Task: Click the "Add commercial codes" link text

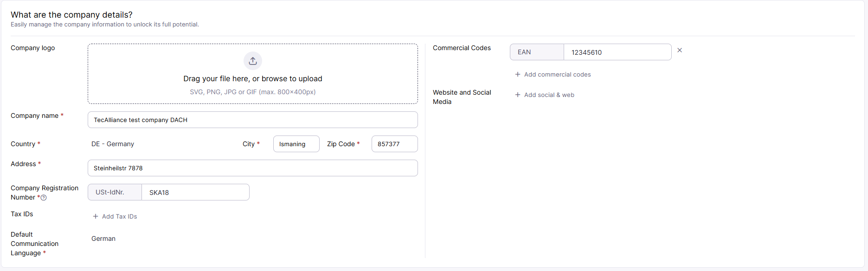Action: tap(557, 74)
